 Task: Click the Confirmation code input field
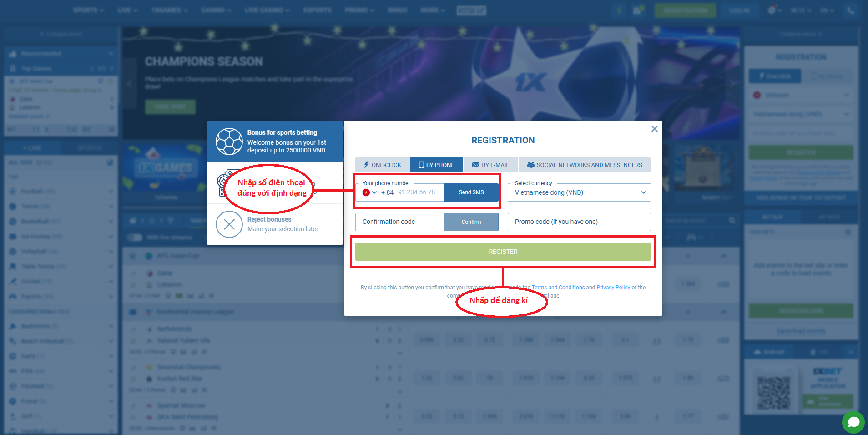[x=399, y=222]
